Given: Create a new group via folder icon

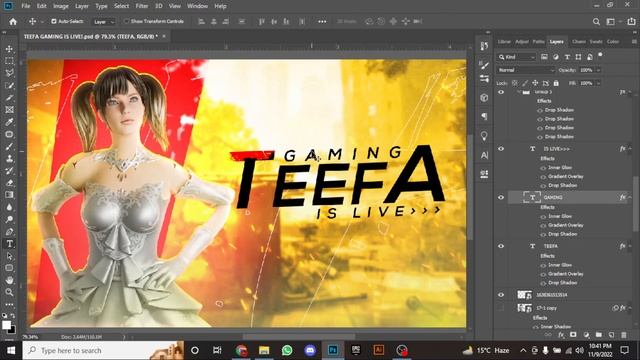Looking at the screenshot, I should click(598, 335).
